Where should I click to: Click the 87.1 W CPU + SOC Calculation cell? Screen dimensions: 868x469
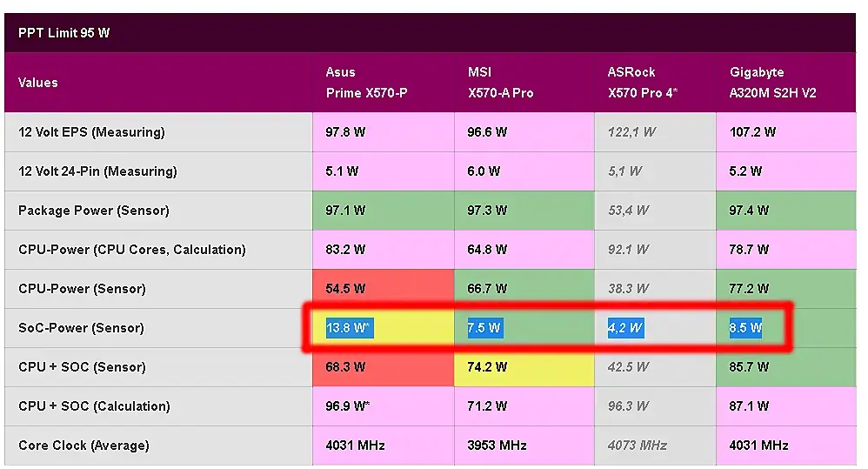(749, 406)
